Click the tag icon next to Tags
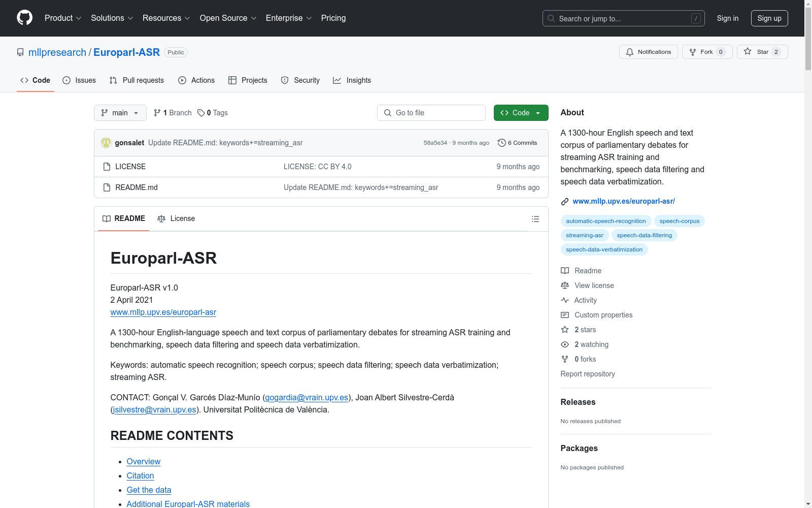Screen dimensions: 812x508 (x=201, y=113)
